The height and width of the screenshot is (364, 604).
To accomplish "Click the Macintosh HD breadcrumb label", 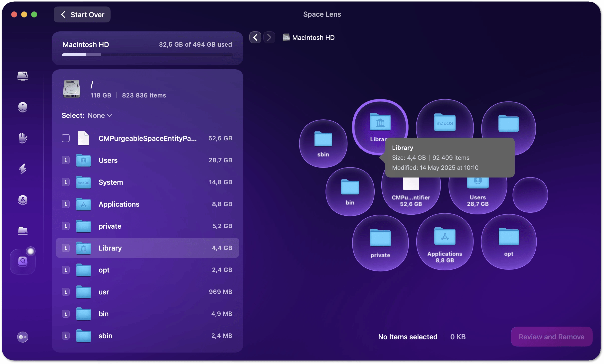I will coord(313,37).
